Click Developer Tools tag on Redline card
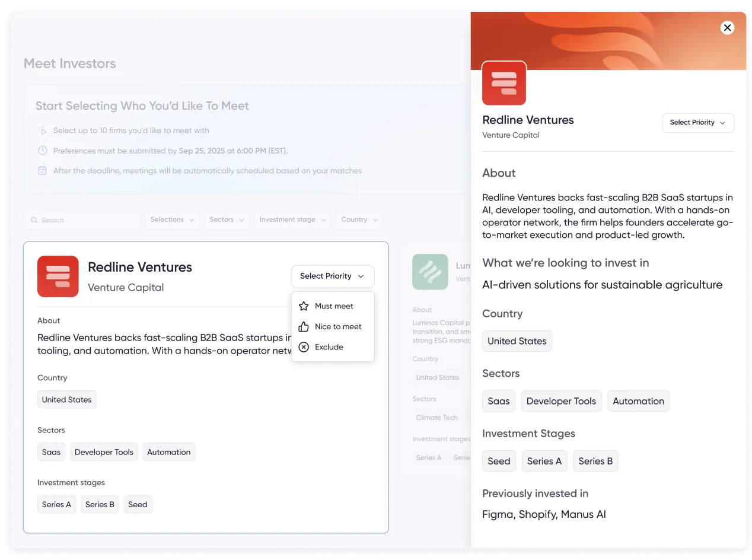752x560 pixels. [104, 452]
